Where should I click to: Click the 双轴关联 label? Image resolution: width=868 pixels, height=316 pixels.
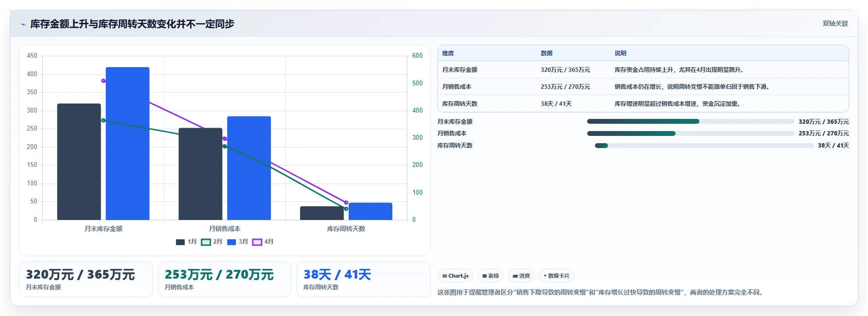coord(835,23)
